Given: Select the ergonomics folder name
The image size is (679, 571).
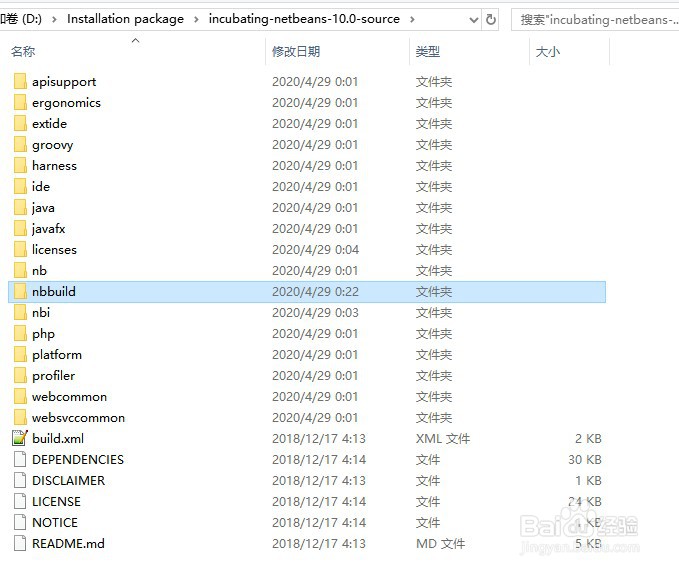Looking at the screenshot, I should point(66,103).
